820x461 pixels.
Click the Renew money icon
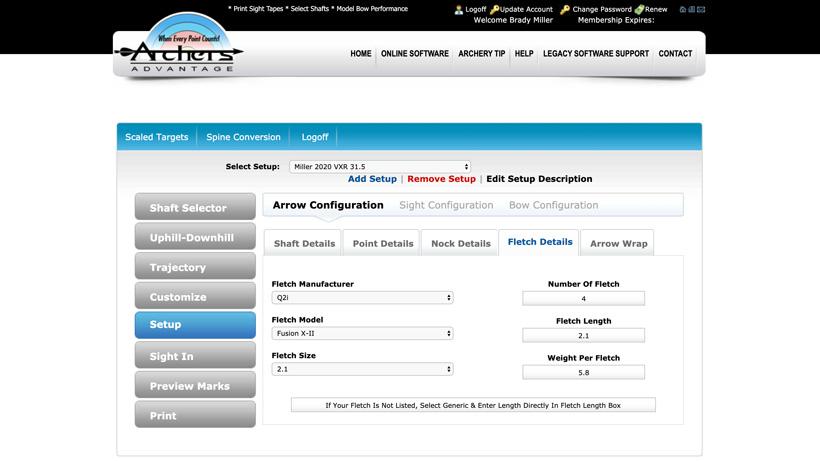pos(639,9)
